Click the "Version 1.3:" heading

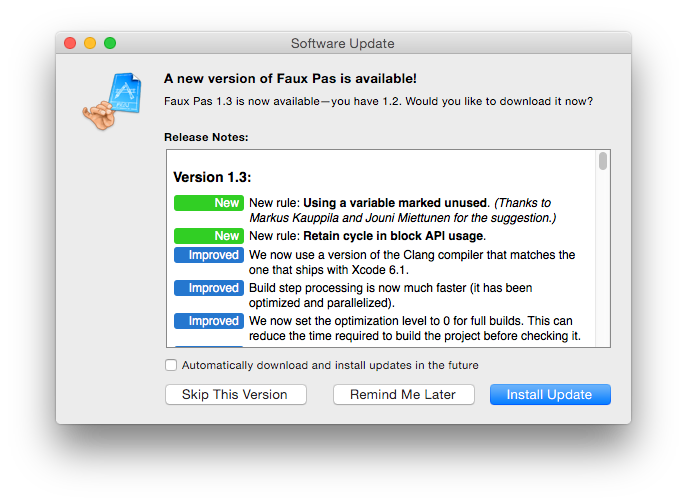point(212,177)
